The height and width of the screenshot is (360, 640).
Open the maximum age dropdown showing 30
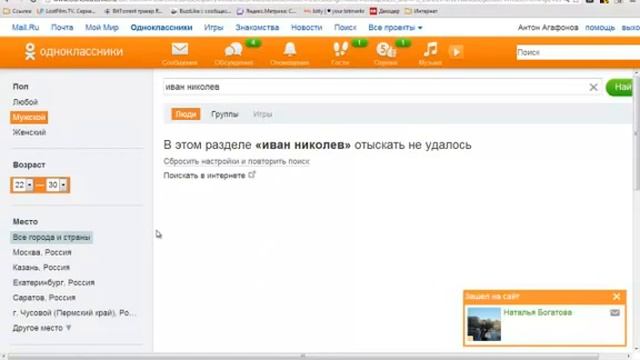(56, 185)
